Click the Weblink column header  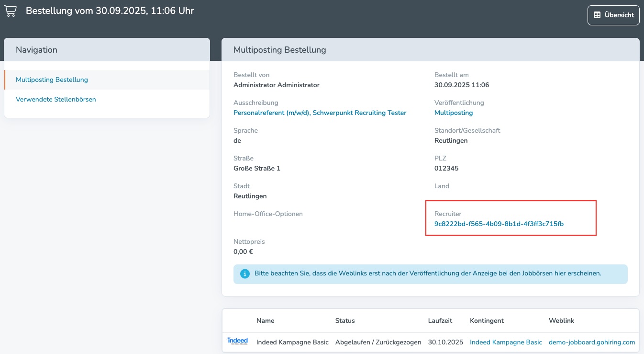pyautogui.click(x=561, y=320)
